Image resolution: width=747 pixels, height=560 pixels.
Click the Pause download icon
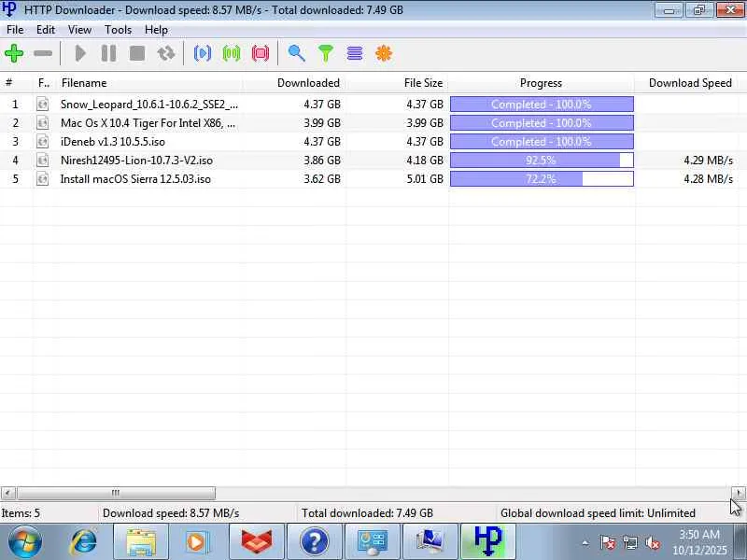pyautogui.click(x=108, y=53)
